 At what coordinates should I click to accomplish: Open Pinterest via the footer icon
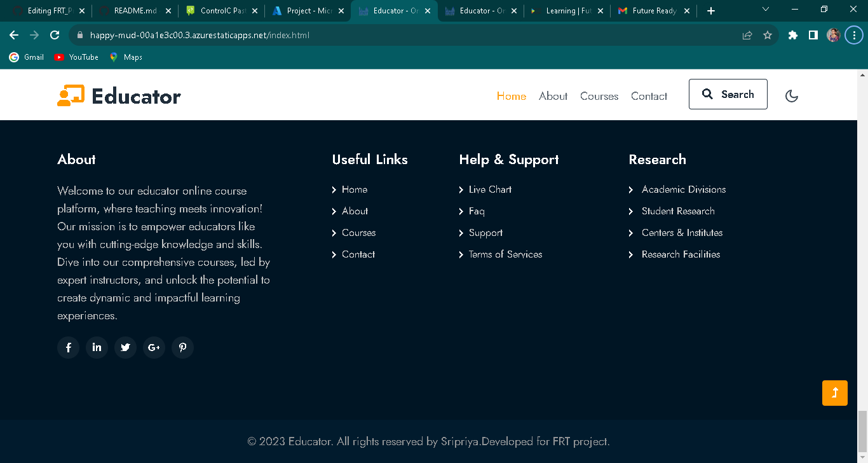click(182, 347)
